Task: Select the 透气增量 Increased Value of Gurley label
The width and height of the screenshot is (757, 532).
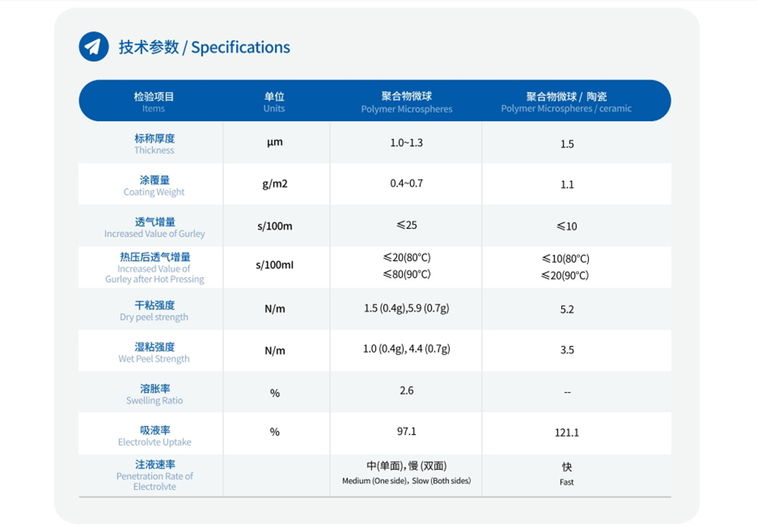Action: (155, 227)
